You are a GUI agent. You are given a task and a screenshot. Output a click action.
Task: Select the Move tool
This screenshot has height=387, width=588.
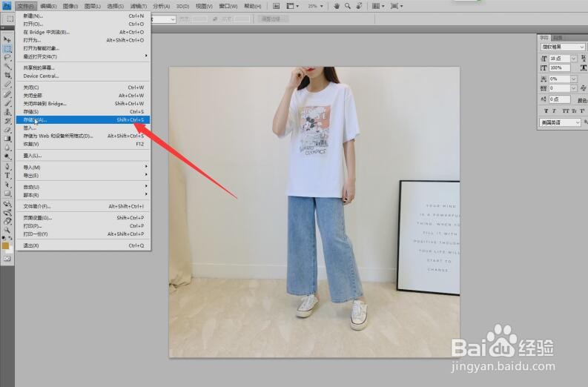pyautogui.click(x=7, y=39)
